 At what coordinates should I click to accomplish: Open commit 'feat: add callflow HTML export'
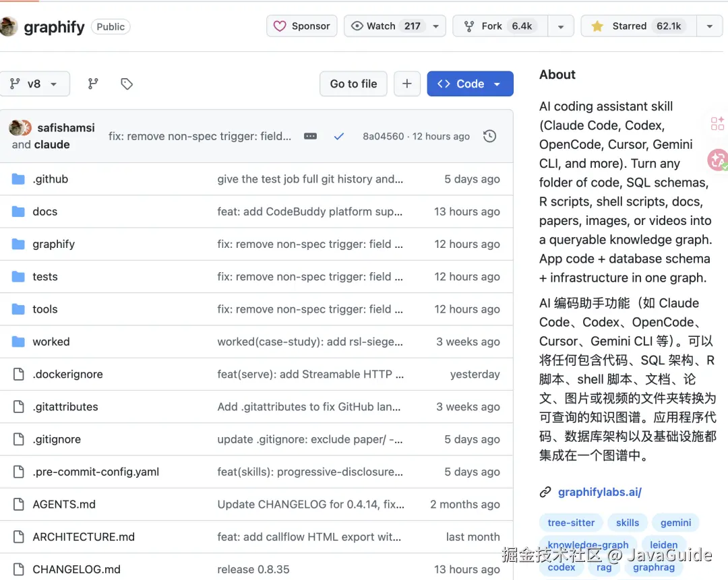coord(309,536)
